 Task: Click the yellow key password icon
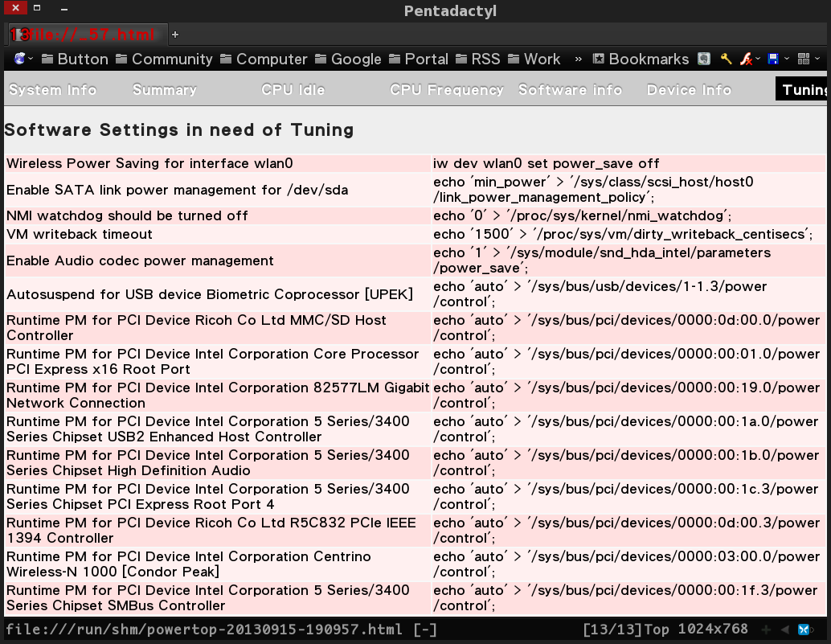(x=727, y=59)
